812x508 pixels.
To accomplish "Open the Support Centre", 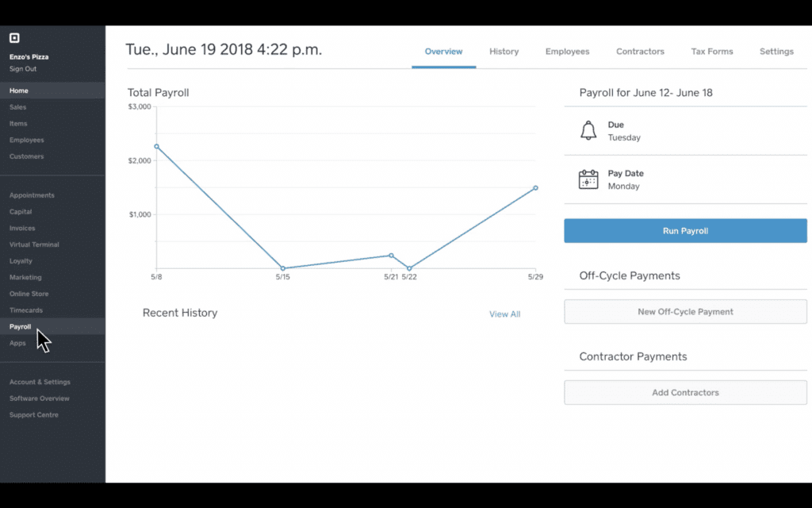I will tap(33, 414).
